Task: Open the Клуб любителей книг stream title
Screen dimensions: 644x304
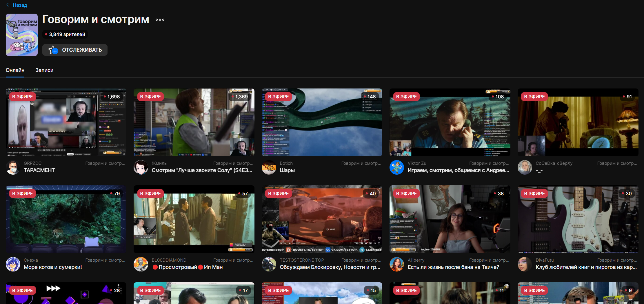Action: [x=586, y=267]
